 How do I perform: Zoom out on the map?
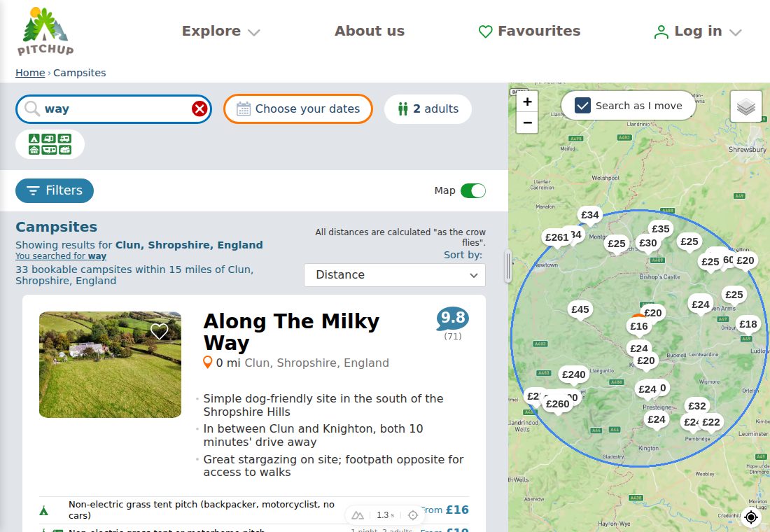(x=527, y=122)
